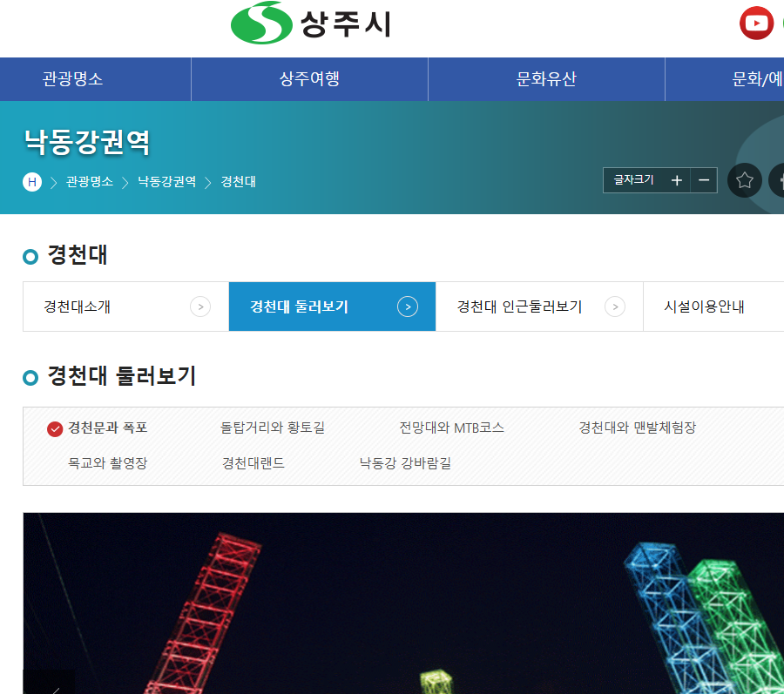
Task: Select the 경천대 둘러보기 tab
Action: [332, 307]
